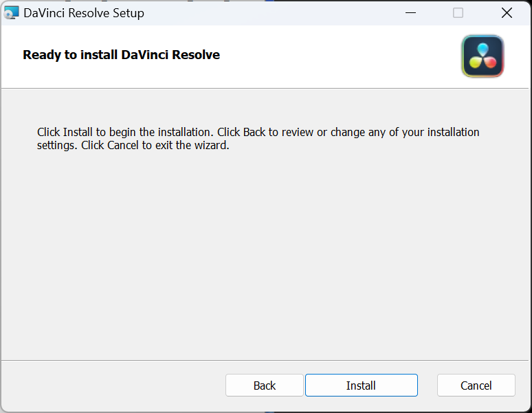532x413 pixels.
Task: Close the DaVinci Resolve Setup window
Action: pyautogui.click(x=507, y=13)
